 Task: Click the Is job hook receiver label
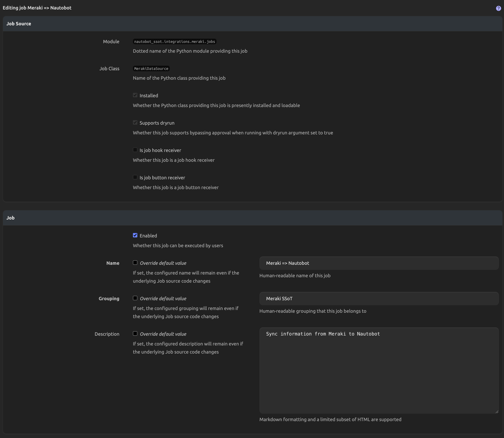tap(160, 150)
